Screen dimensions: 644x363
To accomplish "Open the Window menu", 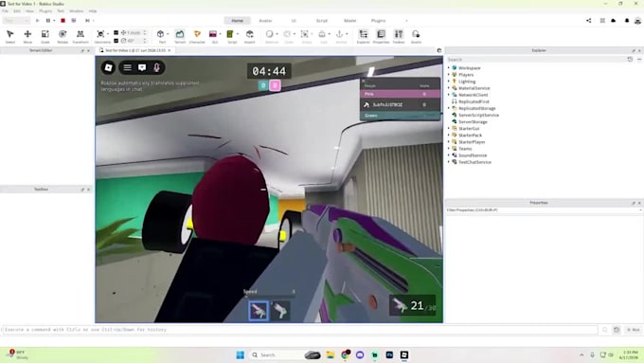I will pos(76,11).
